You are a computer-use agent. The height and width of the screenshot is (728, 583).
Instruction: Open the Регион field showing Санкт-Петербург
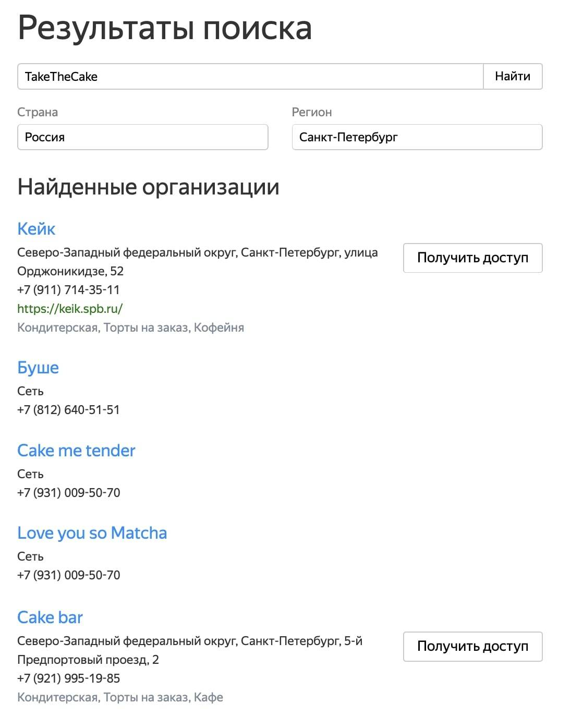pos(417,137)
